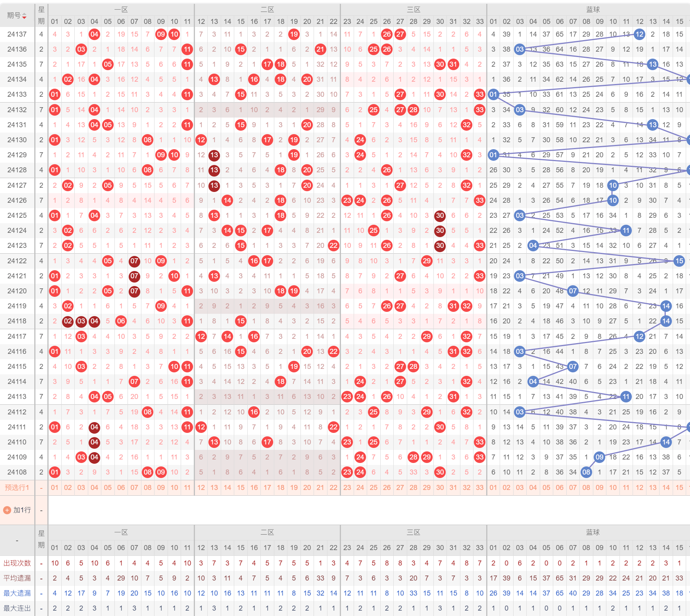Click blue ball 04 in row 24114
690x616 pixels.
click(x=533, y=382)
